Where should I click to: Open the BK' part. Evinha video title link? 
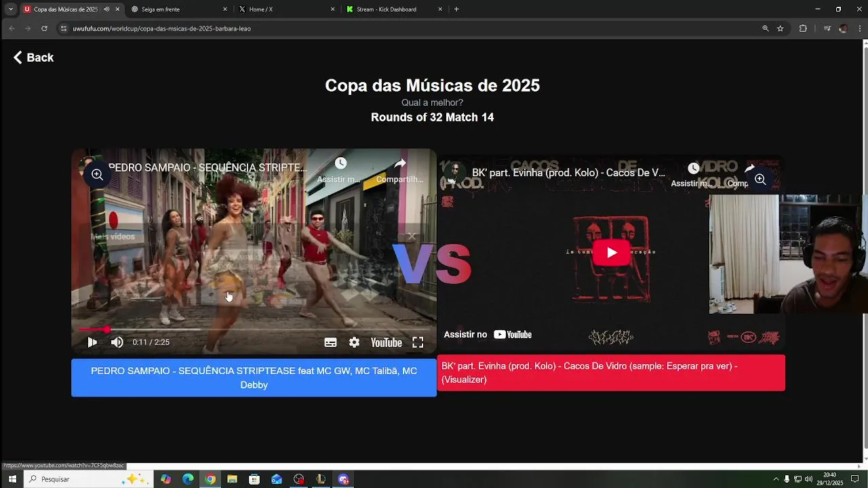pos(568,173)
